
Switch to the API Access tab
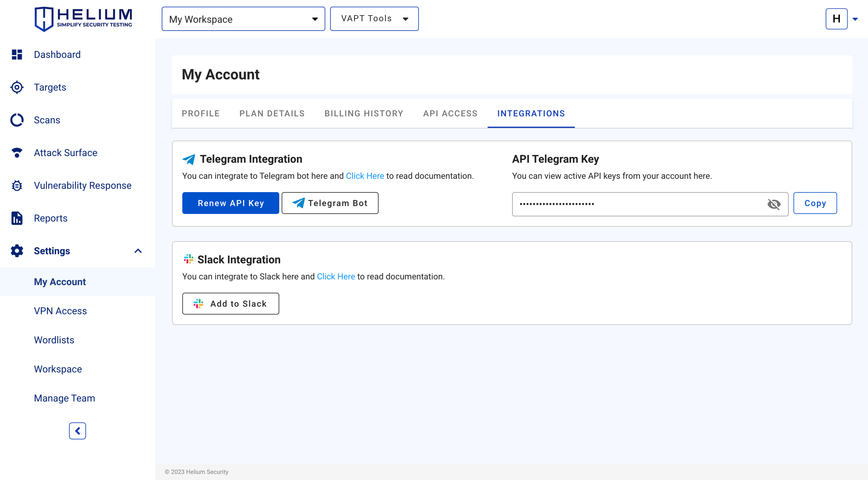pos(450,114)
